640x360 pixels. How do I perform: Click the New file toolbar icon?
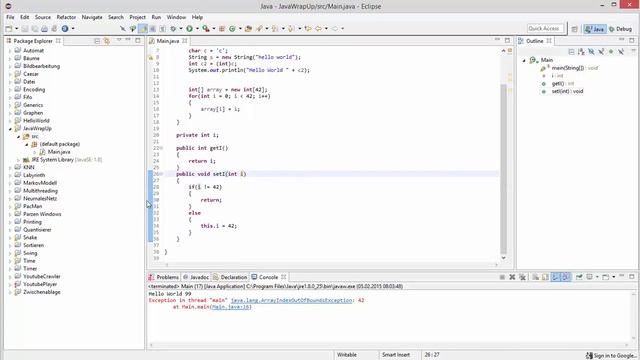9,29
